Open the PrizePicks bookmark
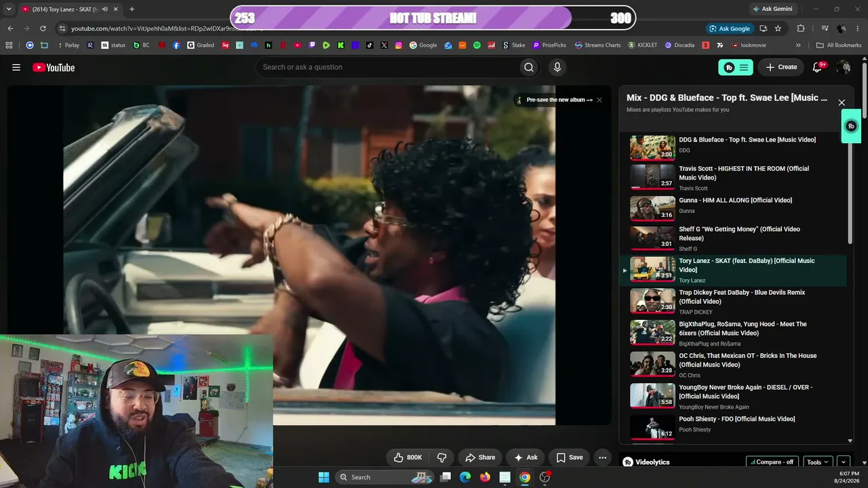Image resolution: width=868 pixels, height=488 pixels. point(549,45)
